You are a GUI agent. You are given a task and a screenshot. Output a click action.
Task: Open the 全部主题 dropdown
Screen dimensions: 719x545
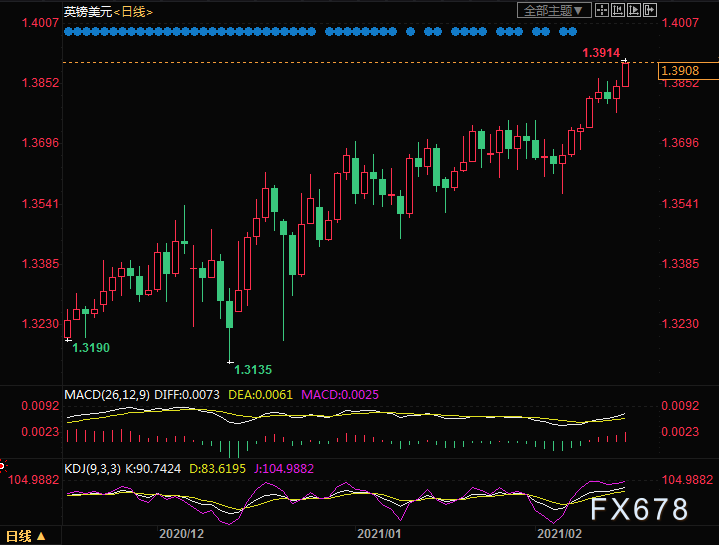[x=554, y=10]
